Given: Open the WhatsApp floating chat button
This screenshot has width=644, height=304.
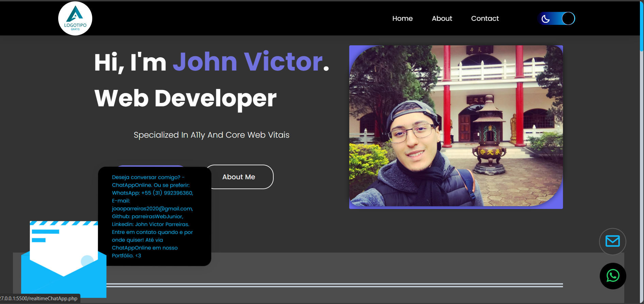Looking at the screenshot, I should point(613,276).
